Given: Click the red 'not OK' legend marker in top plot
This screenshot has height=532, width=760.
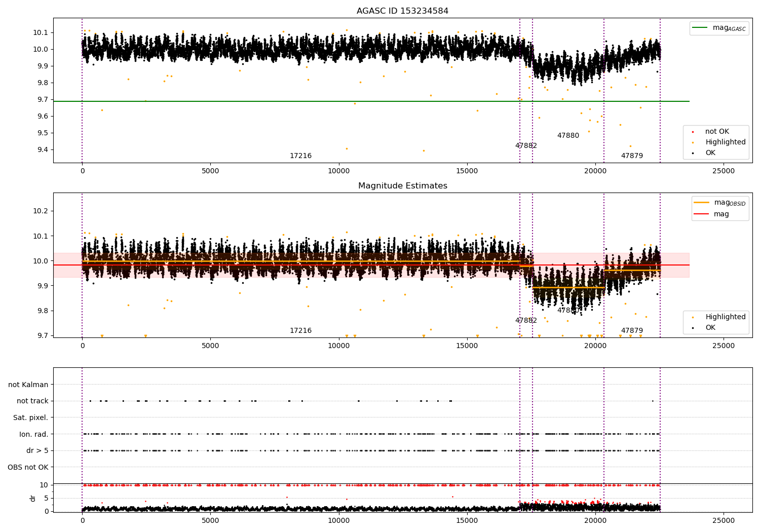Looking at the screenshot, I should pyautogui.click(x=693, y=132).
